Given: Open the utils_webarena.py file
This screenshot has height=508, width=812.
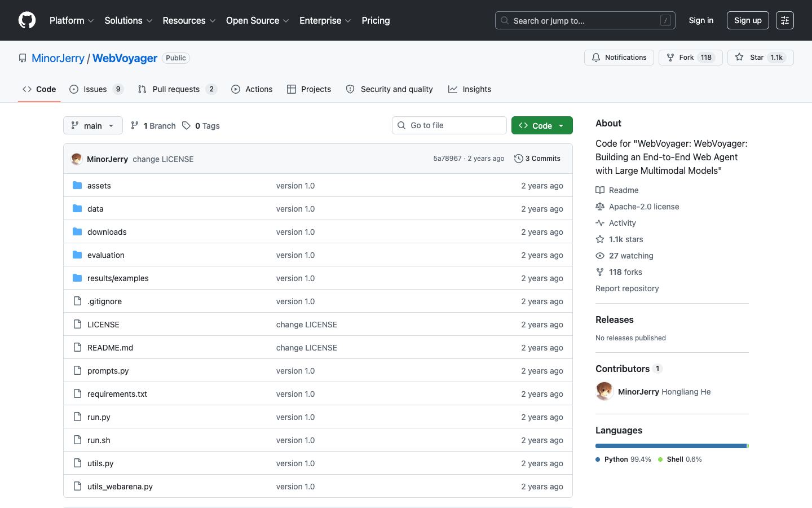Looking at the screenshot, I should point(120,487).
